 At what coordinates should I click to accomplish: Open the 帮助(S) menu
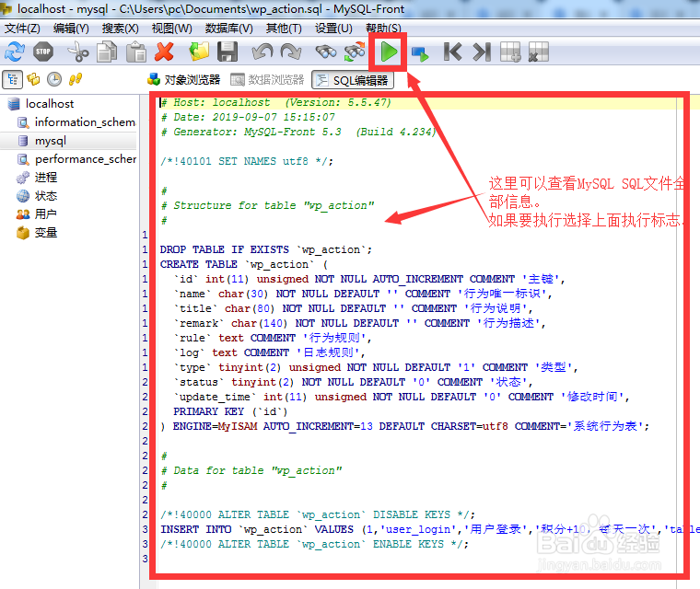tap(383, 29)
